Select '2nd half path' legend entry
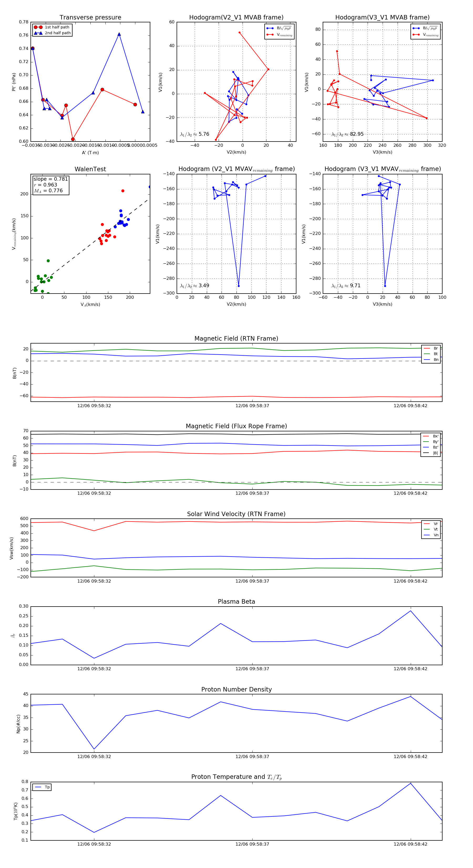 [52, 33]
